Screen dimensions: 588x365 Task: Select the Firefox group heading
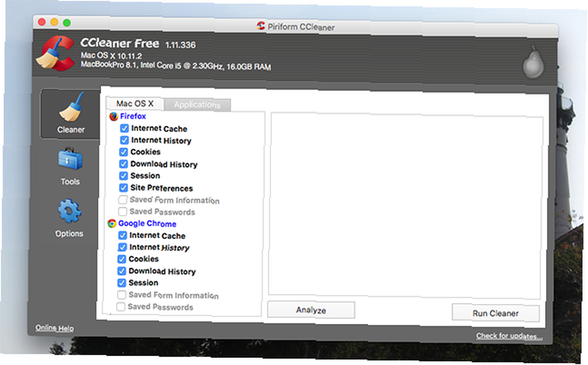point(133,116)
